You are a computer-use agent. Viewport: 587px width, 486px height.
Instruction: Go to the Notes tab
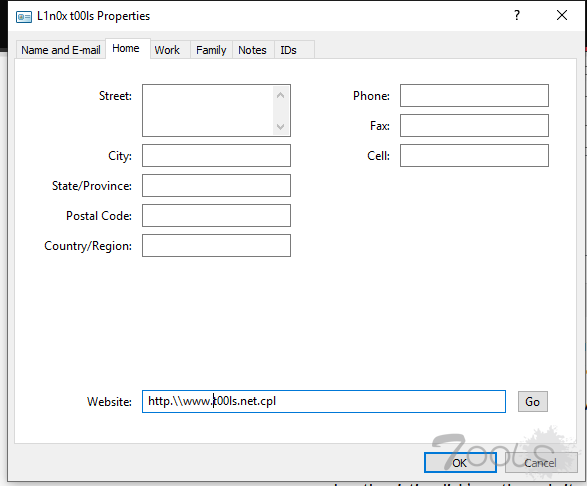(252, 50)
